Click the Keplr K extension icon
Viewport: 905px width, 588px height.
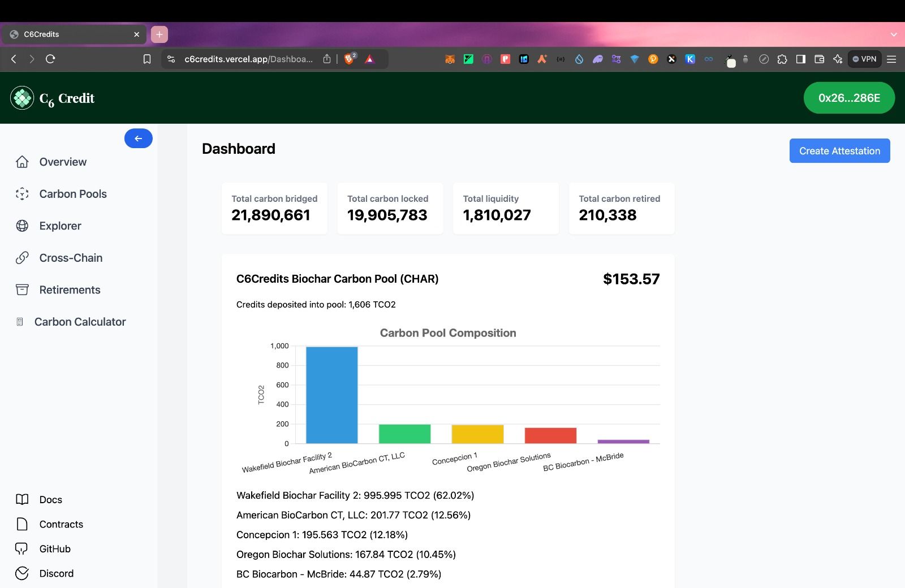coord(690,59)
